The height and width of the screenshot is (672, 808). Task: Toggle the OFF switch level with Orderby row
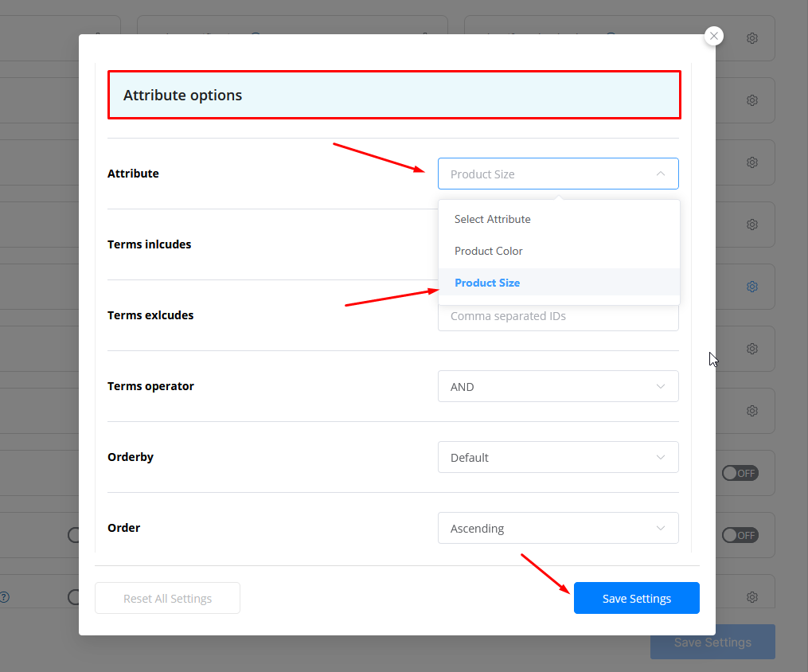pyautogui.click(x=740, y=473)
